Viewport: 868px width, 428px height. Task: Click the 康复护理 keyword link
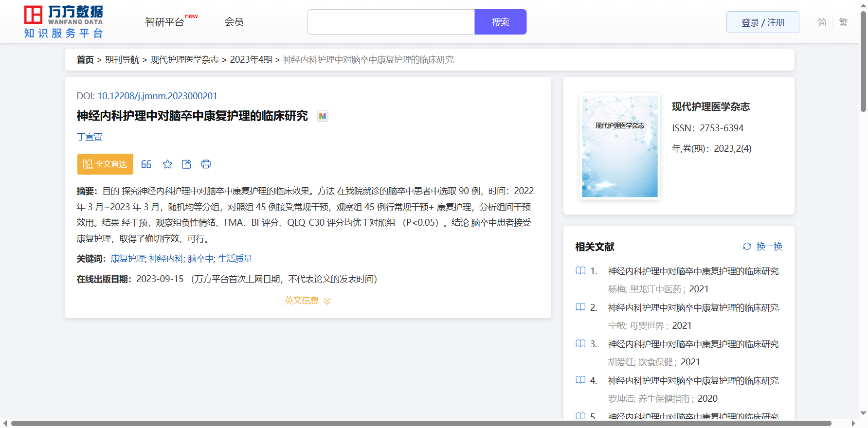127,259
